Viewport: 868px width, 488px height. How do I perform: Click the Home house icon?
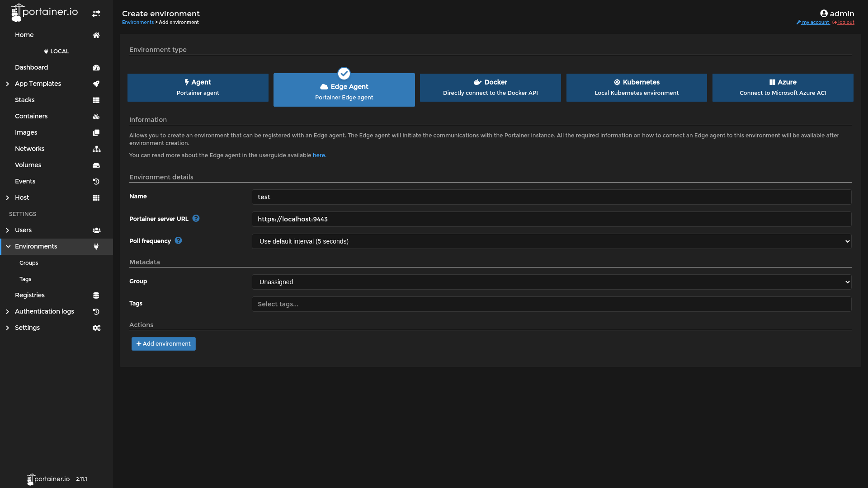click(96, 35)
